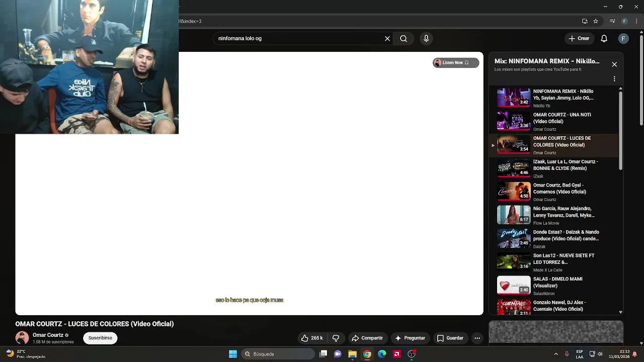Open Google Chrome taskbar icon
644x362 pixels.
pyautogui.click(x=367, y=354)
